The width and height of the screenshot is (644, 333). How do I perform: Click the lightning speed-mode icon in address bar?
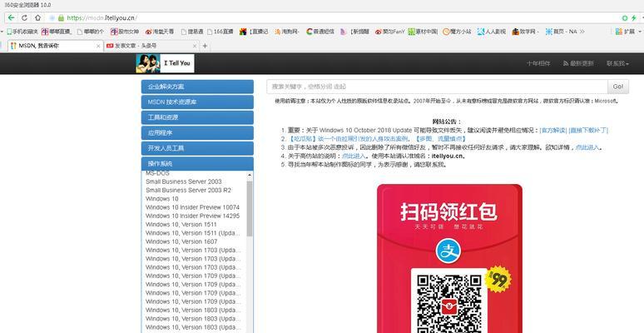click(634, 17)
